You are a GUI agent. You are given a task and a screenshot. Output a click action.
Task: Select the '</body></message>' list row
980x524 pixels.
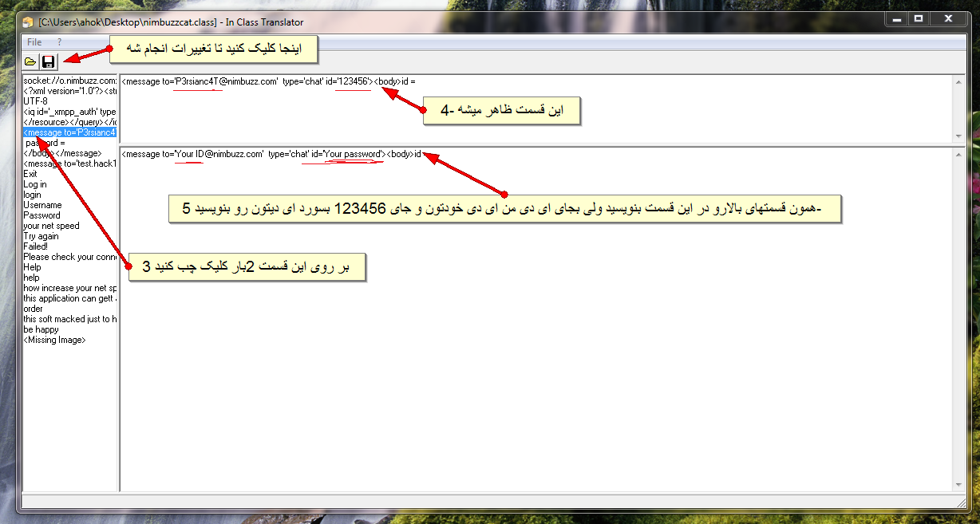(70, 153)
